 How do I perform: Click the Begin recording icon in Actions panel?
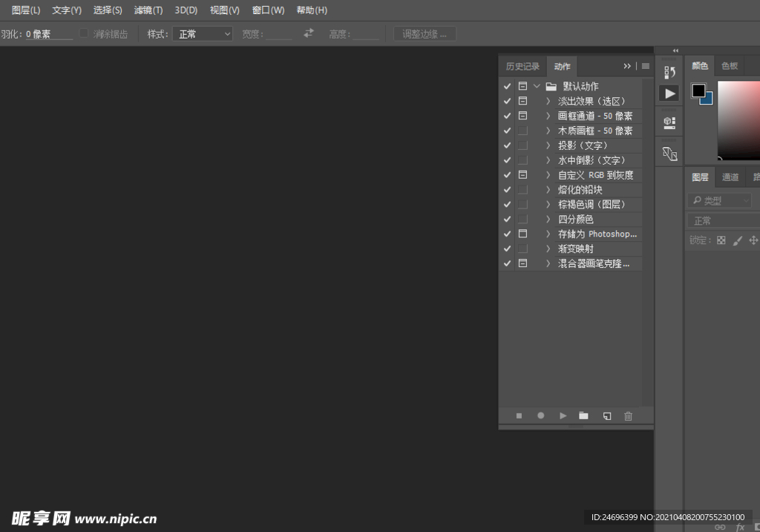pyautogui.click(x=540, y=416)
